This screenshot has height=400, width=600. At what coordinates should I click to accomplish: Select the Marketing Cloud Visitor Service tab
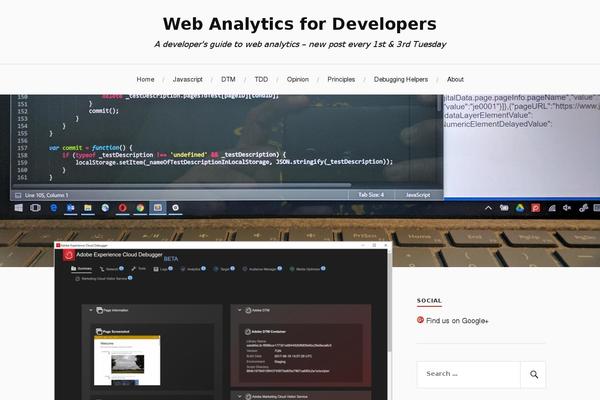pos(104,278)
